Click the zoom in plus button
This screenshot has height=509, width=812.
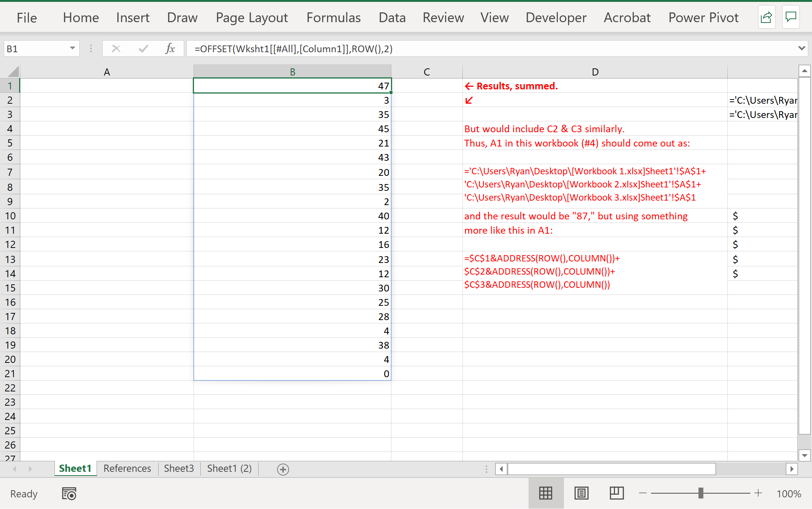click(758, 493)
